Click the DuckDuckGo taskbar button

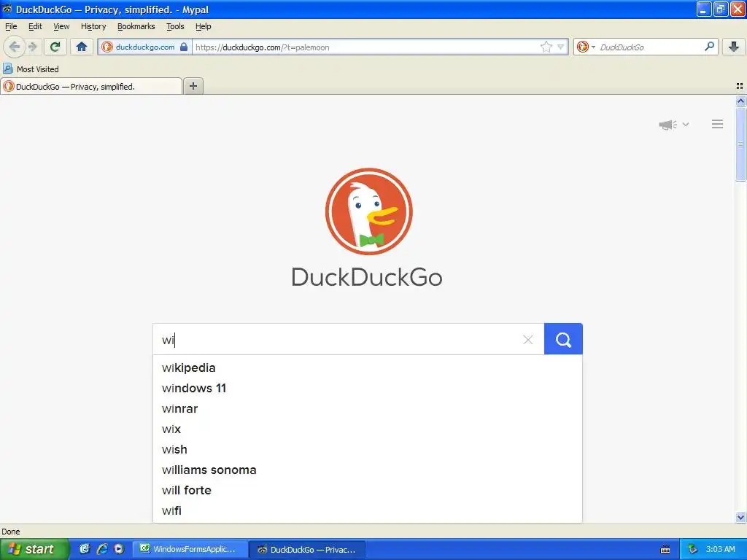[x=308, y=550]
